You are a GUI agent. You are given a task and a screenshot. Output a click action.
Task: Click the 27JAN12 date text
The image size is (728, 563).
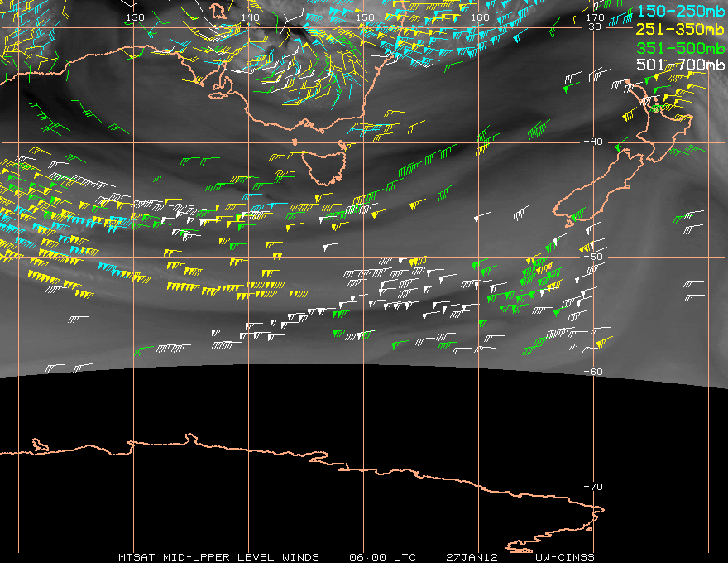coord(469,556)
